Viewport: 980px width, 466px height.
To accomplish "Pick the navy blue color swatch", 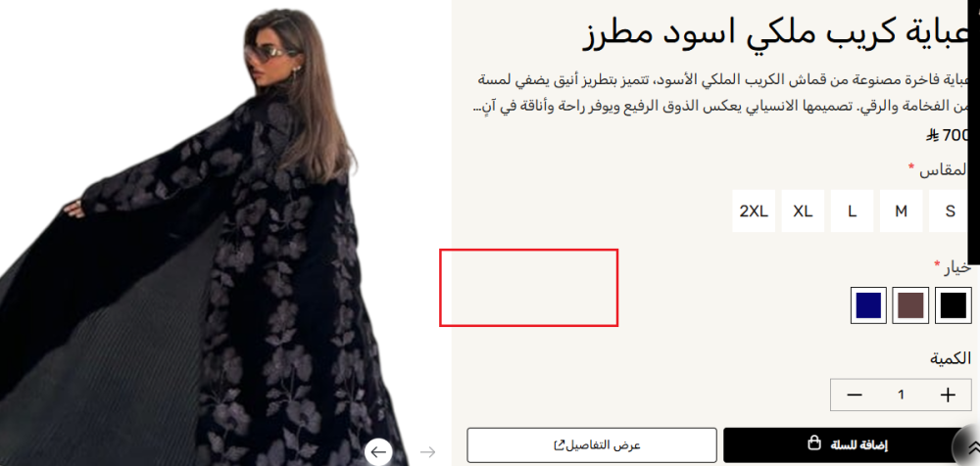I will [868, 305].
